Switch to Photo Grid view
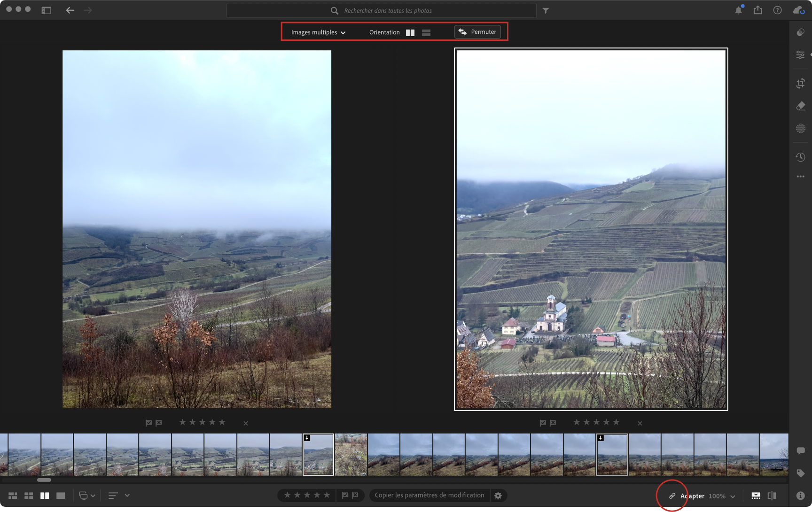Screen dimensions: 812x512 pyautogui.click(x=13, y=496)
